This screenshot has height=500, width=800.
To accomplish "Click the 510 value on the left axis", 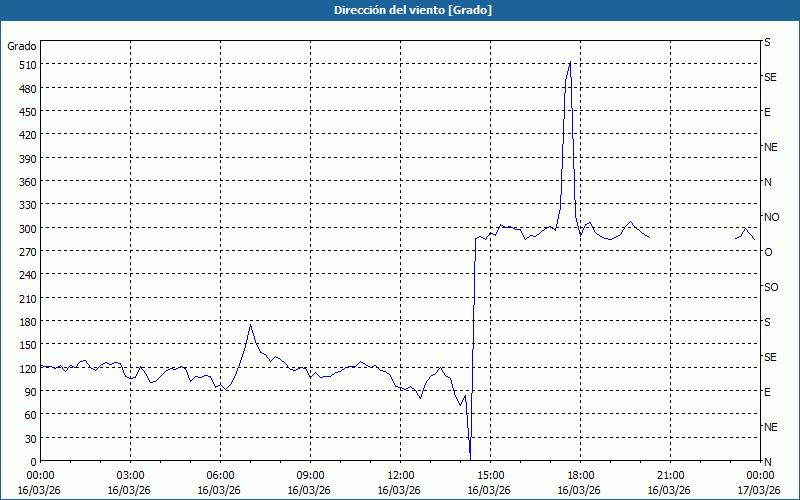I will (28, 65).
